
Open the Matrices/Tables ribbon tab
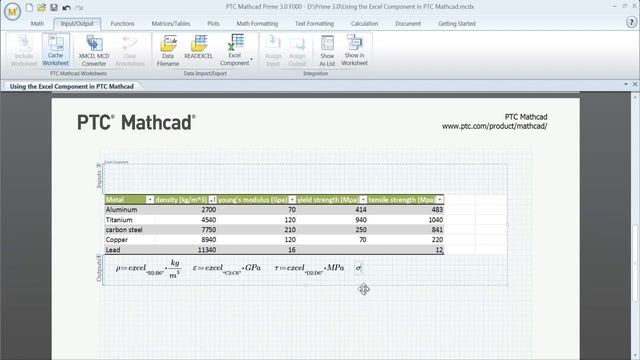click(171, 24)
